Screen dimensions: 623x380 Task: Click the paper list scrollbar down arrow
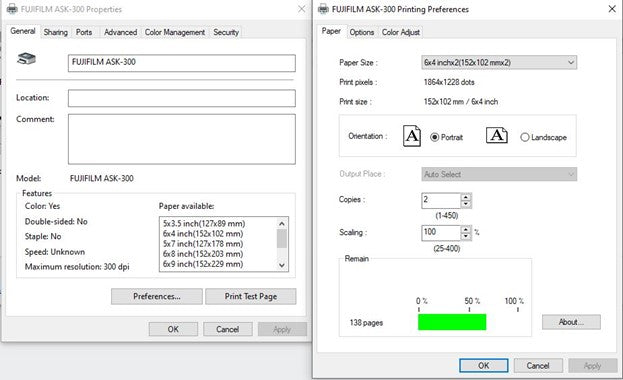(282, 265)
